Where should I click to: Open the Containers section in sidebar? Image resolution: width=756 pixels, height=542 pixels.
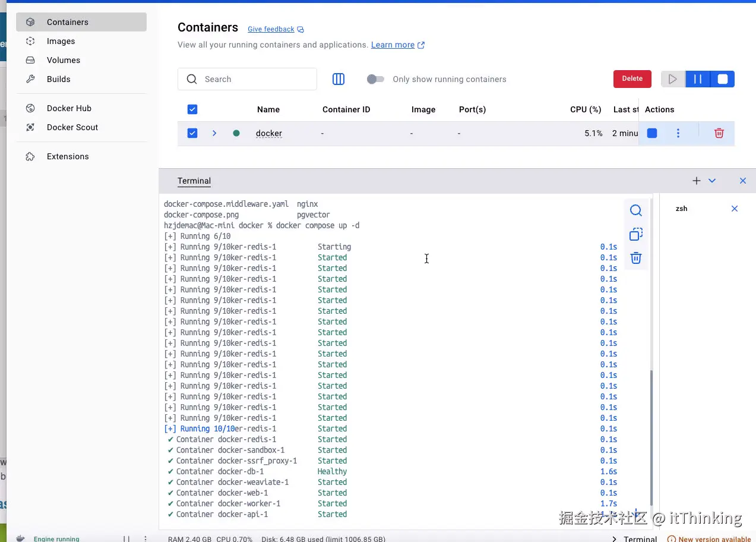(81, 22)
